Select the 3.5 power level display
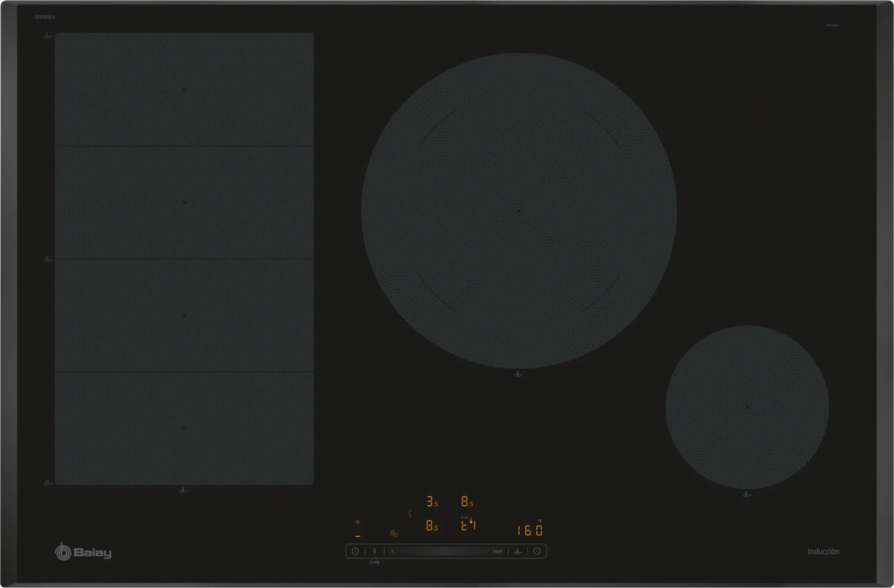The height and width of the screenshot is (588, 894). [432, 502]
